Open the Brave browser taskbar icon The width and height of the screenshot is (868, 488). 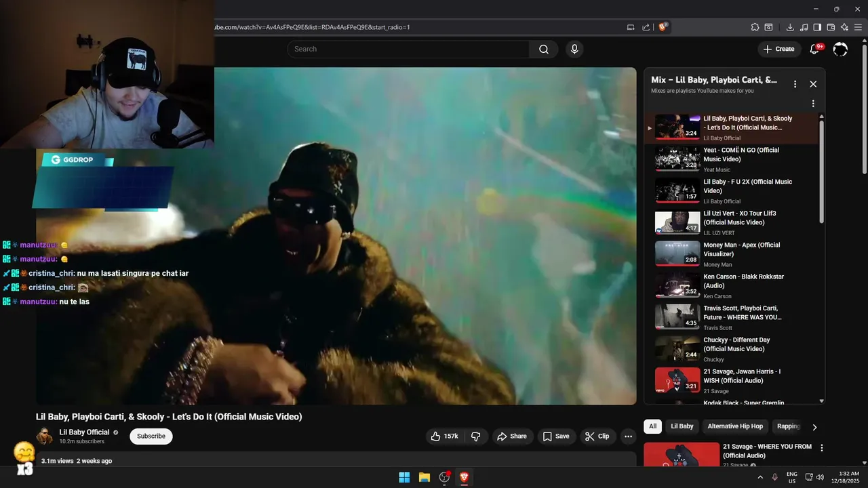coord(465,477)
